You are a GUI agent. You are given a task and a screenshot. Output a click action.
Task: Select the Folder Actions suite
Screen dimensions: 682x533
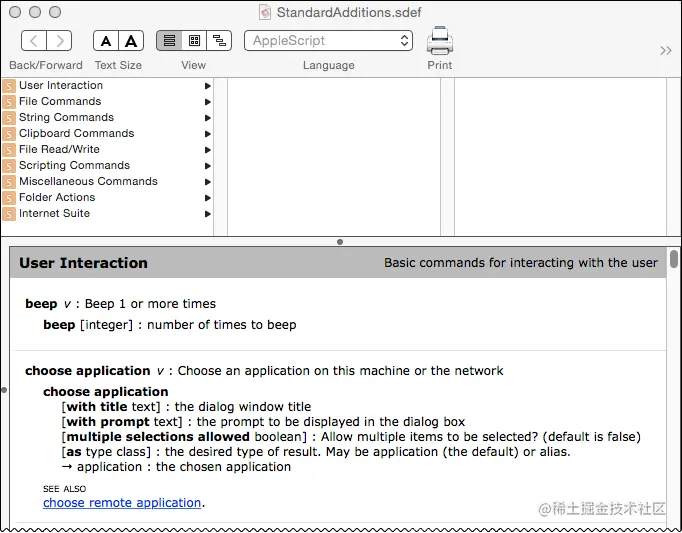pos(107,198)
